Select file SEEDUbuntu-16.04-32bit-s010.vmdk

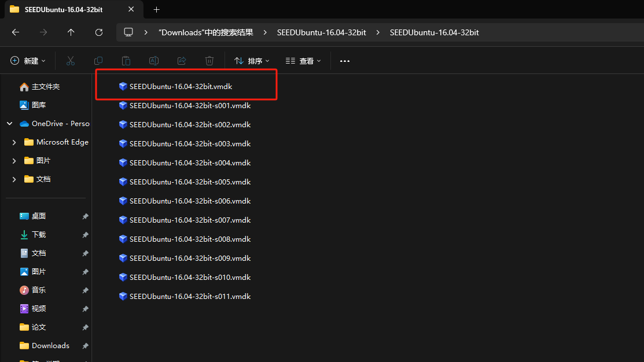click(x=190, y=278)
